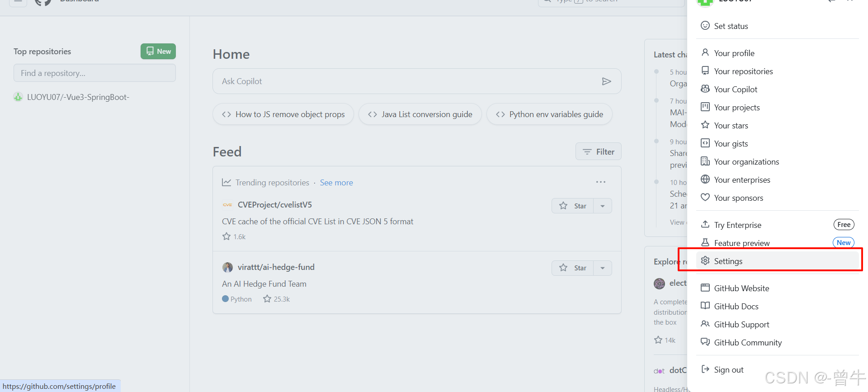The width and height of the screenshot is (868, 392).
Task: Star the CVEProject/cvelistV5 repository
Action: pyautogui.click(x=572, y=206)
